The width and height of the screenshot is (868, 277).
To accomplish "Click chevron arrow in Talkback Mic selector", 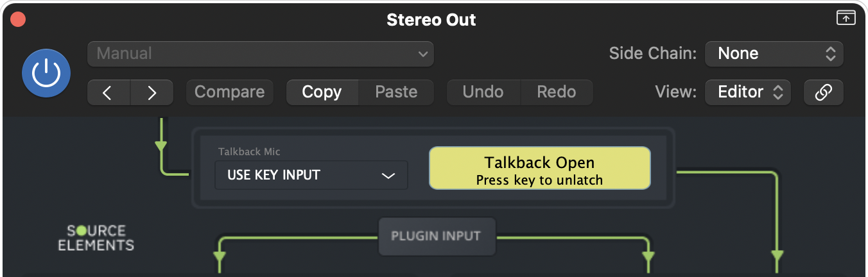I will pos(388,176).
